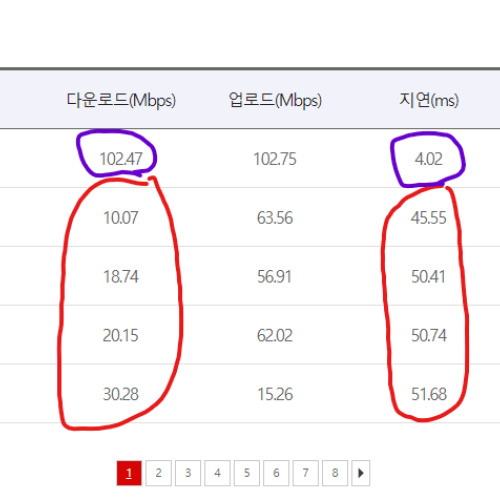
Task: Select download value 18.74
Action: 121,277
